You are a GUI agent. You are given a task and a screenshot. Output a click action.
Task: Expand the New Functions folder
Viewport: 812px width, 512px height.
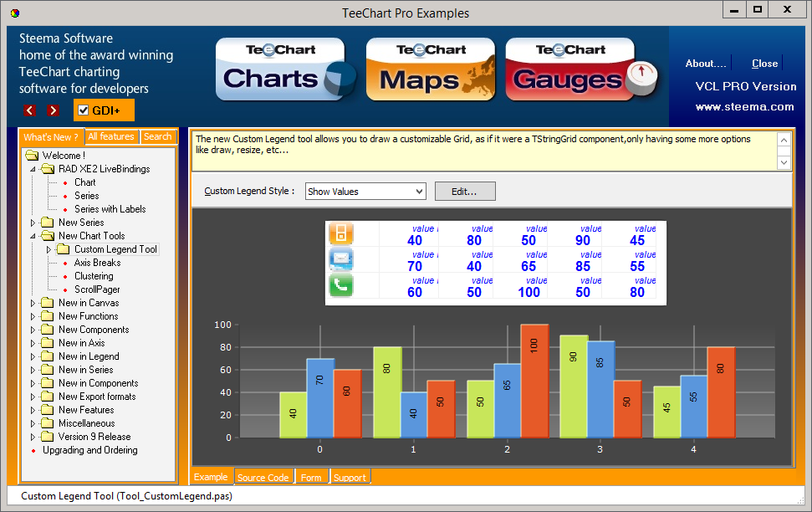pos(33,316)
